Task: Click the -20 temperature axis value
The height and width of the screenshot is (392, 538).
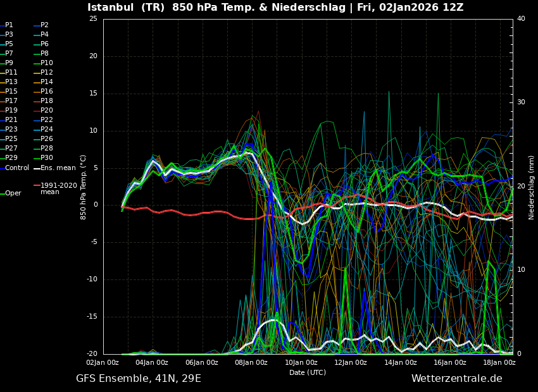Action: pos(92,353)
